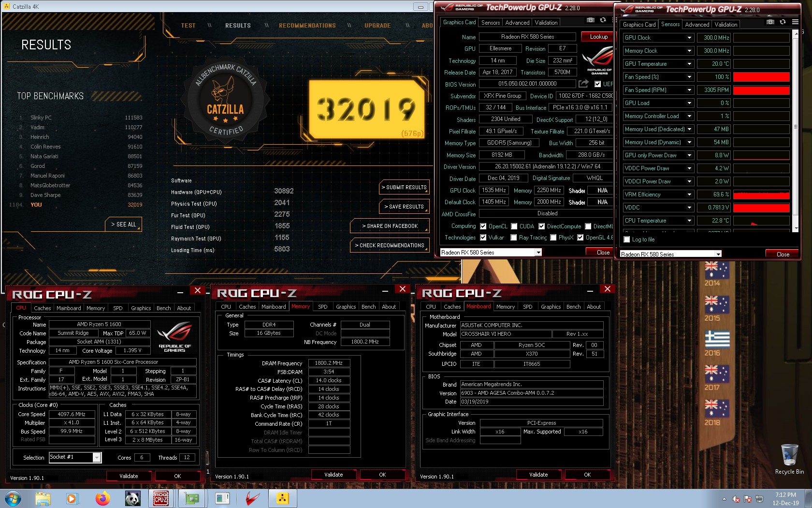Open the GPU selector dropdown in left GPU-Z
This screenshot has width=812, height=508.
(x=538, y=253)
